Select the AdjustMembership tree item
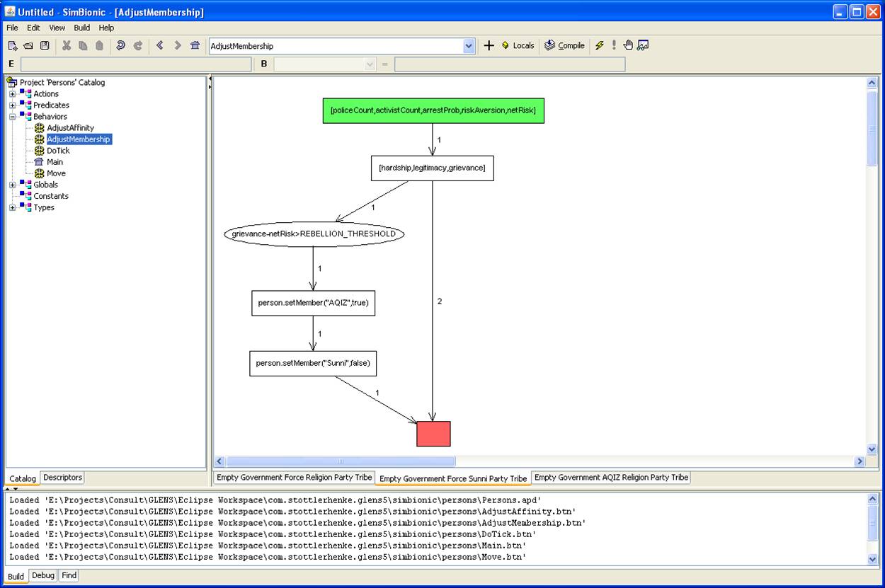The image size is (885, 588). pos(79,139)
